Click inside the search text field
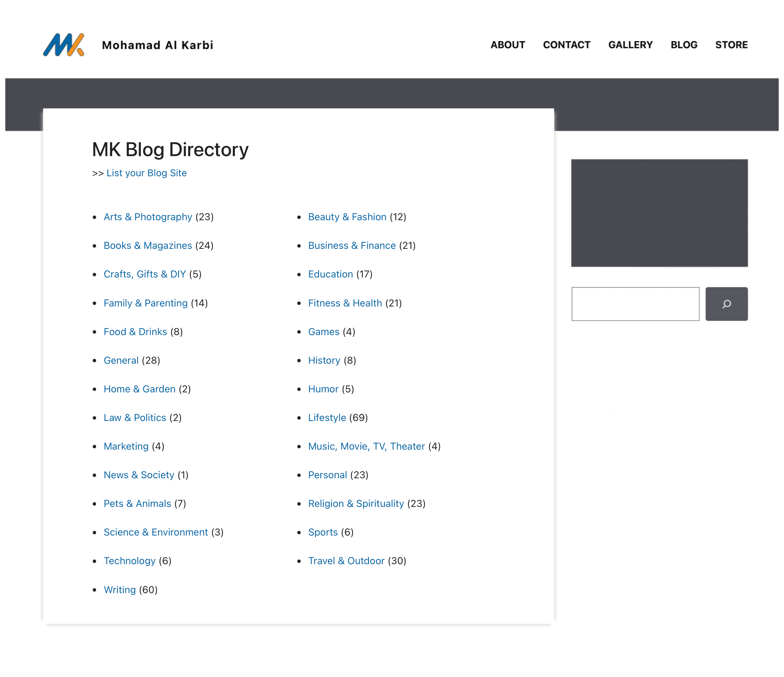The image size is (784, 677). coord(635,304)
